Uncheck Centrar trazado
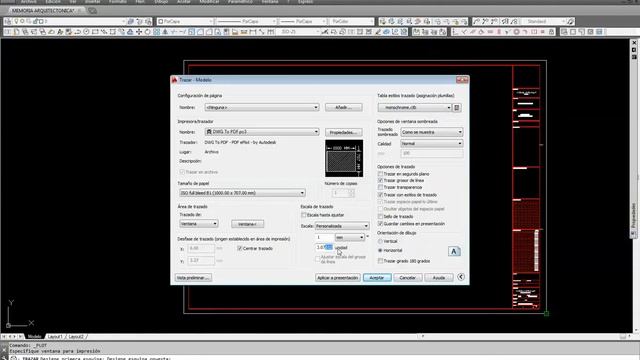 point(240,248)
